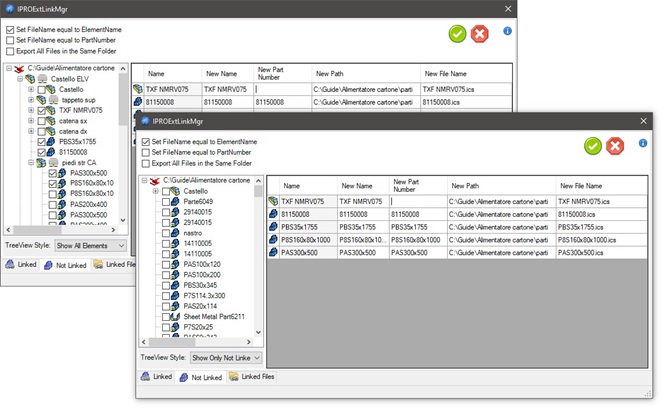Screen dimensions: 664x408
Task: Expand tappeto sup node in back tree
Action: 31,100
